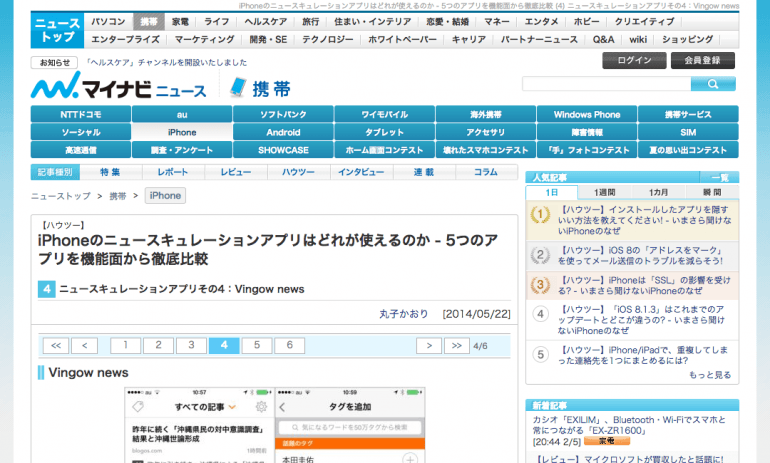Select the Android category
Screen dimensions: 770x463
tap(283, 132)
